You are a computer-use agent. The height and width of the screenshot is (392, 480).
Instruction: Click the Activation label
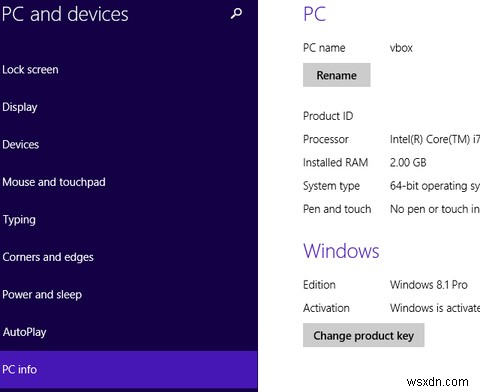[x=326, y=308]
